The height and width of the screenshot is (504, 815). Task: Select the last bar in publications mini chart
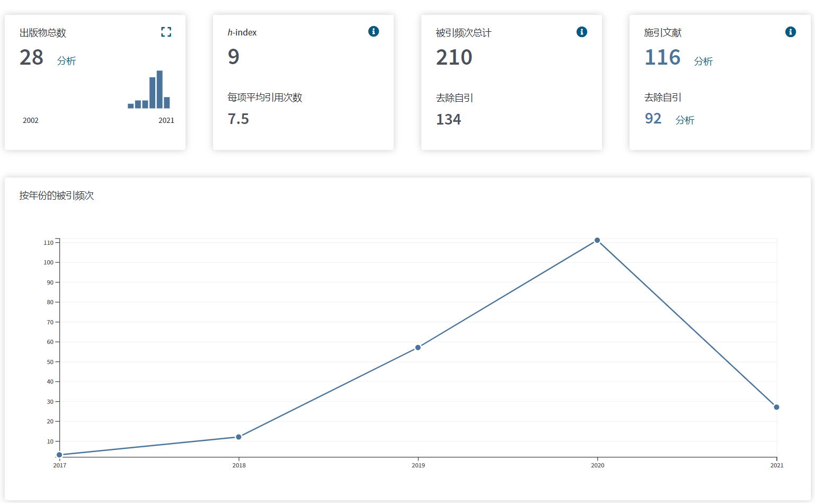pos(167,103)
